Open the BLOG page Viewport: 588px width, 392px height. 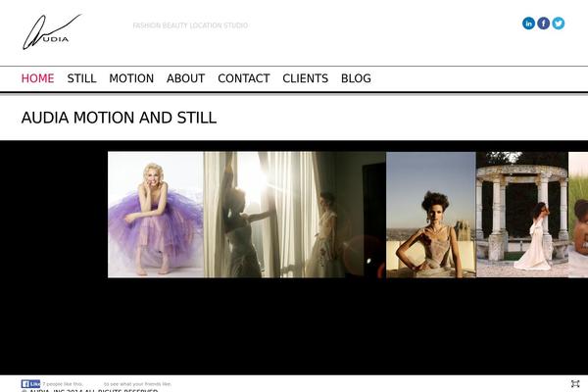356,78
